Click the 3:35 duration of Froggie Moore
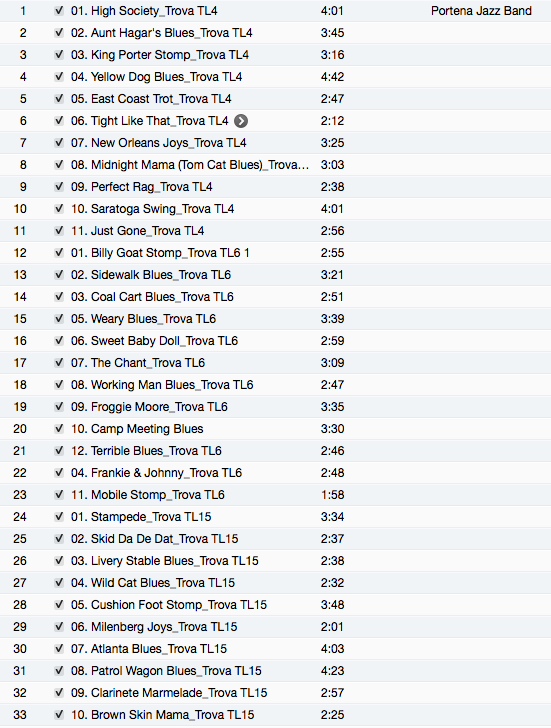 [332, 407]
